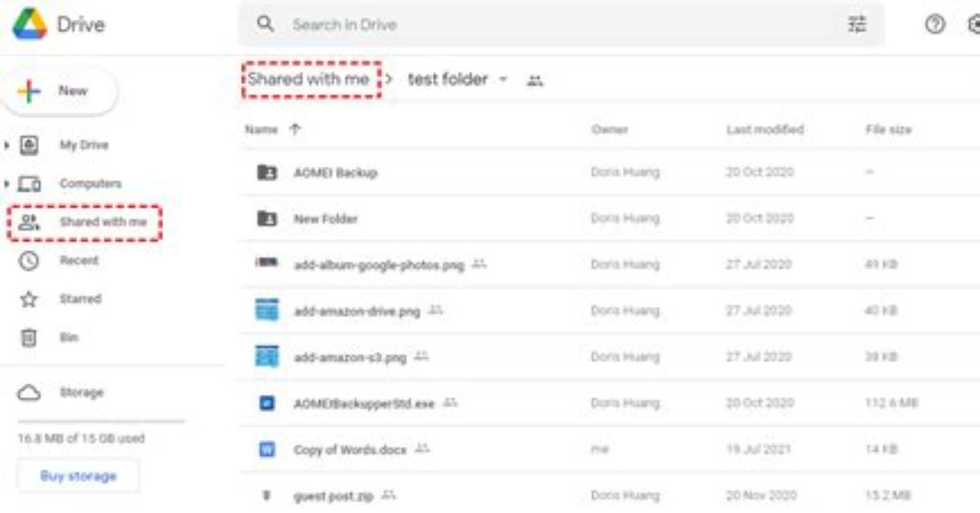Click the shared-people icon beside test folder

coord(535,80)
